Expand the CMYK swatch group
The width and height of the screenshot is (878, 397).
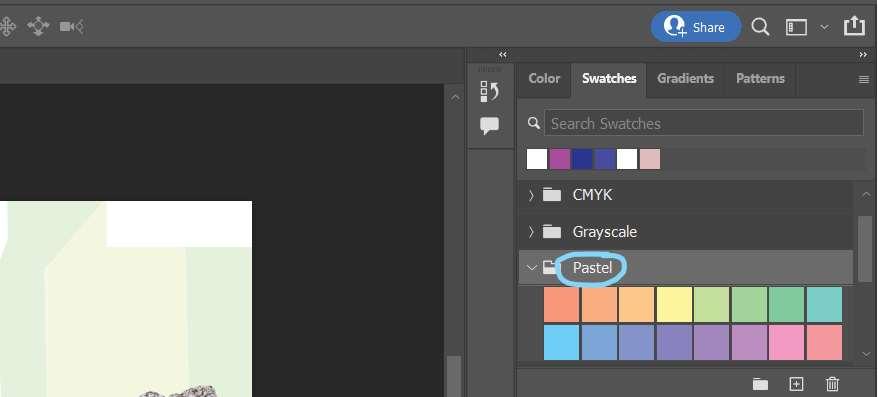531,195
